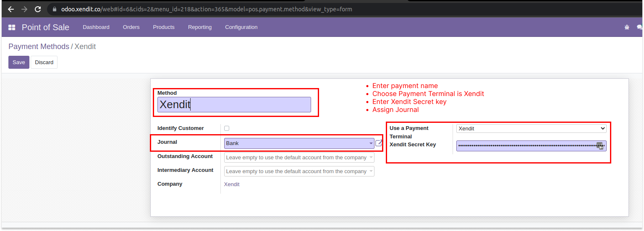Screen dimensions: 644x231
Task: Open the apps grid menu icon
Action: (x=12, y=27)
